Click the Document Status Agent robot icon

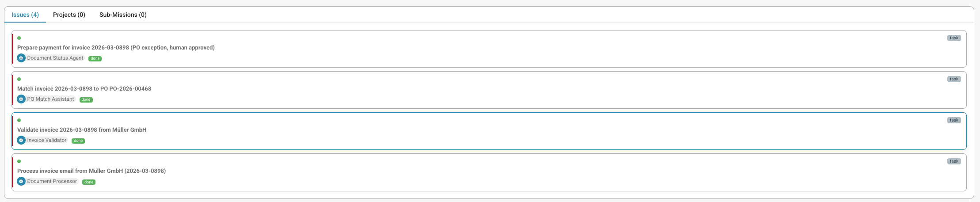coord(21,58)
